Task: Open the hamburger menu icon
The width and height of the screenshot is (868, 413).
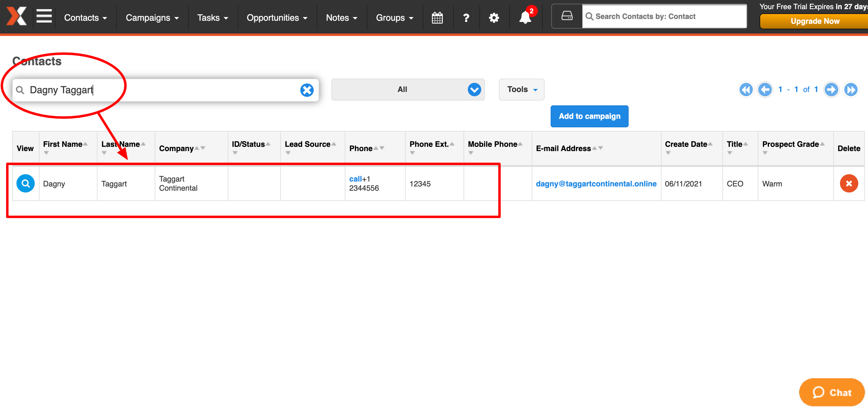Action: (44, 16)
